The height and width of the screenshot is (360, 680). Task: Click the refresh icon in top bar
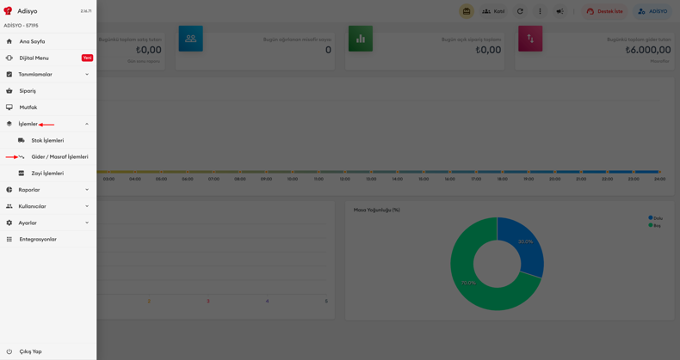point(520,11)
